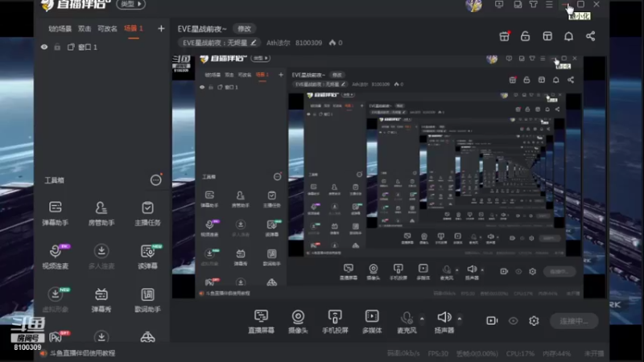Click the streamer name Ath法尔
The height and width of the screenshot is (362, 644).
pyautogui.click(x=278, y=43)
